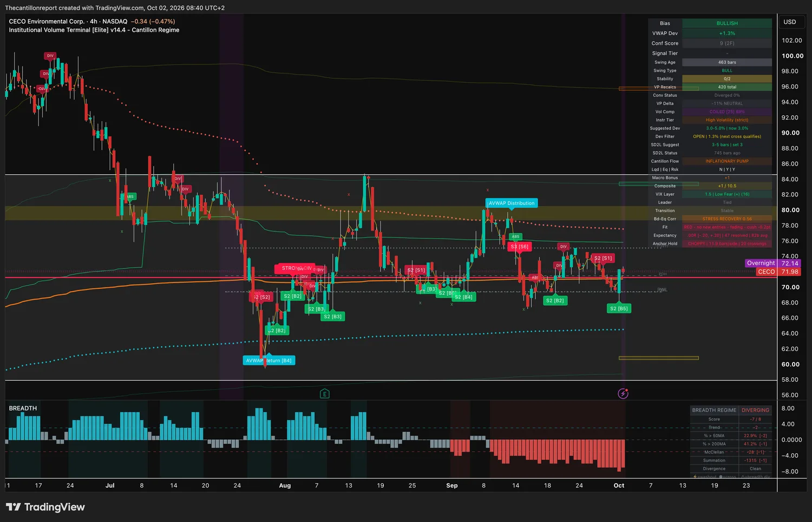Click the Stability 0/2 cell

coord(727,79)
